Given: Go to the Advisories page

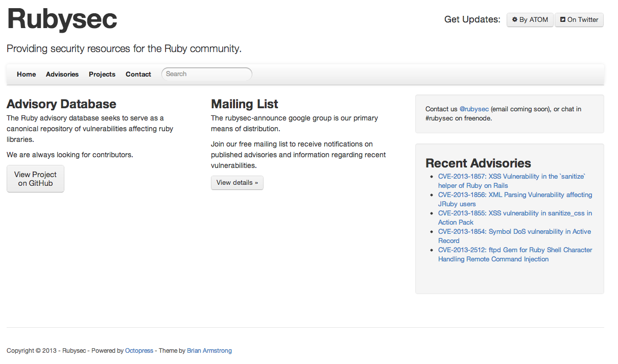Looking at the screenshot, I should 62,75.
